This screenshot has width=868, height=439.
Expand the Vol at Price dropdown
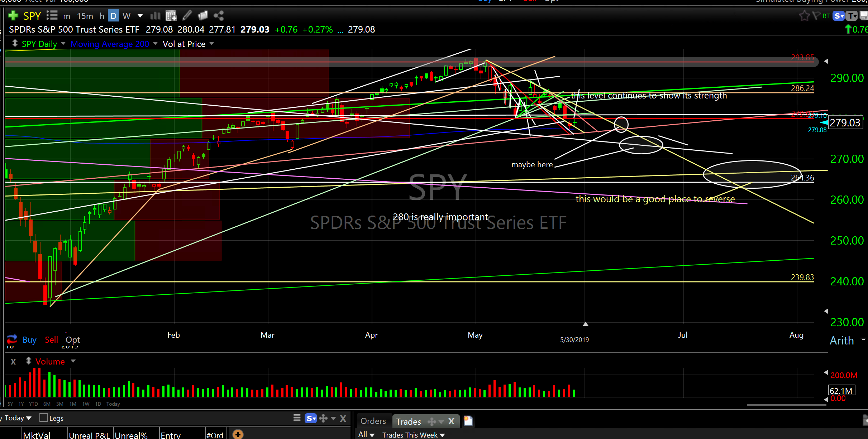click(211, 44)
